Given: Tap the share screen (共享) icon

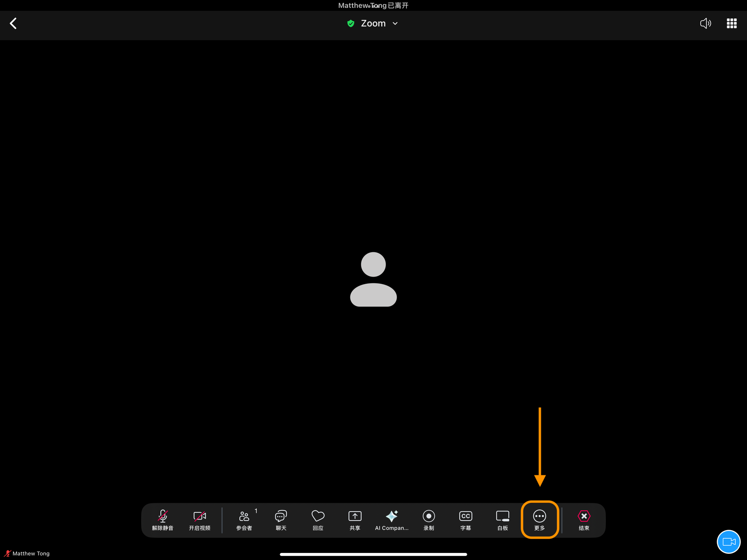Looking at the screenshot, I should tap(355, 520).
